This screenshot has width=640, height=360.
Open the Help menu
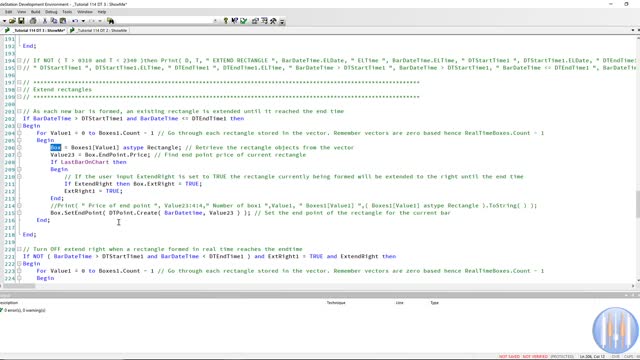[x=102, y=12]
